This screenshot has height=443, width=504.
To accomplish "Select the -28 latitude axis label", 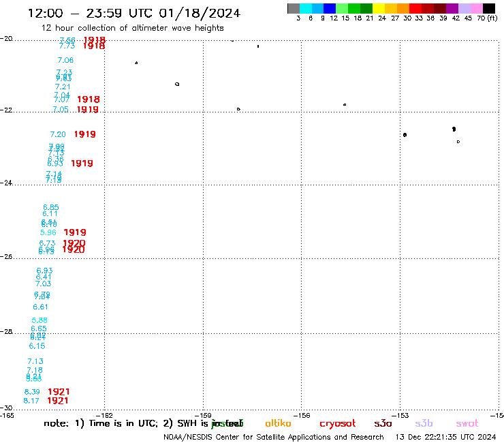I will [x=6, y=331].
